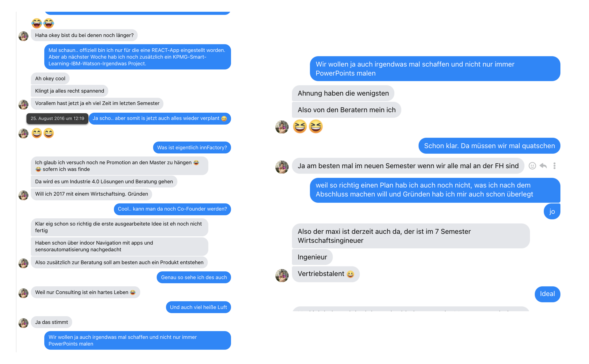Screen dimensions: 589x364
Task: Click the reply arrow next to FH message
Action: click(543, 166)
